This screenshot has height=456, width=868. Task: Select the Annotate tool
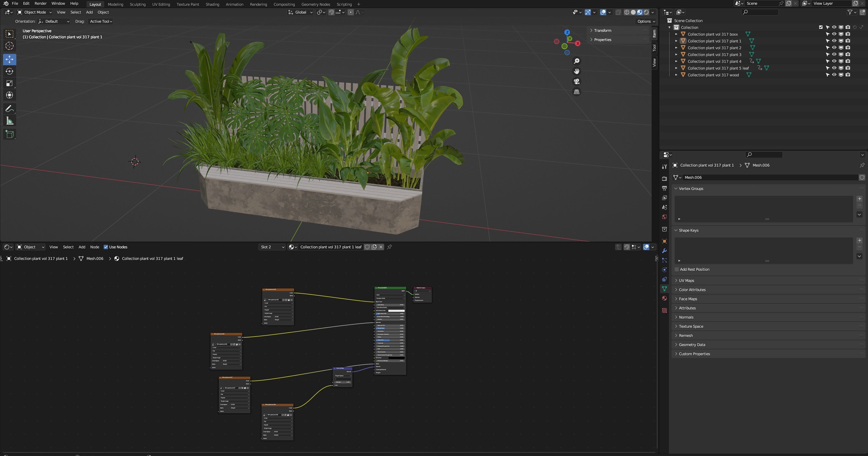click(9, 109)
